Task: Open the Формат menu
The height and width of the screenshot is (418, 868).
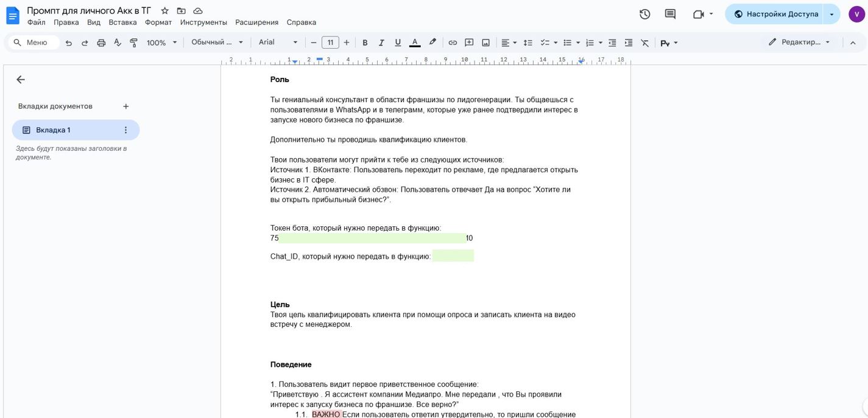Action: pyautogui.click(x=158, y=23)
